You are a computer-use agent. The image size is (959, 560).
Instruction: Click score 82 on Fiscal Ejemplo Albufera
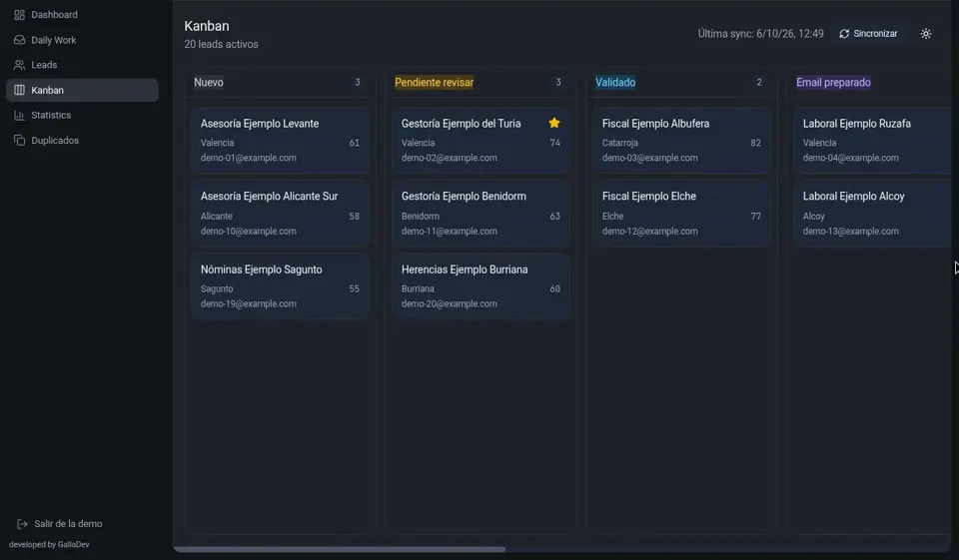pos(756,143)
